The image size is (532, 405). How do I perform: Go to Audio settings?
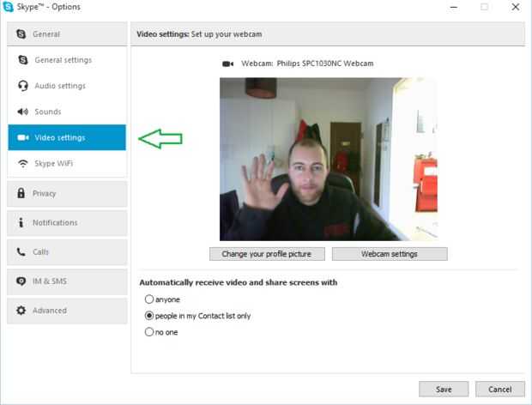tap(67, 86)
